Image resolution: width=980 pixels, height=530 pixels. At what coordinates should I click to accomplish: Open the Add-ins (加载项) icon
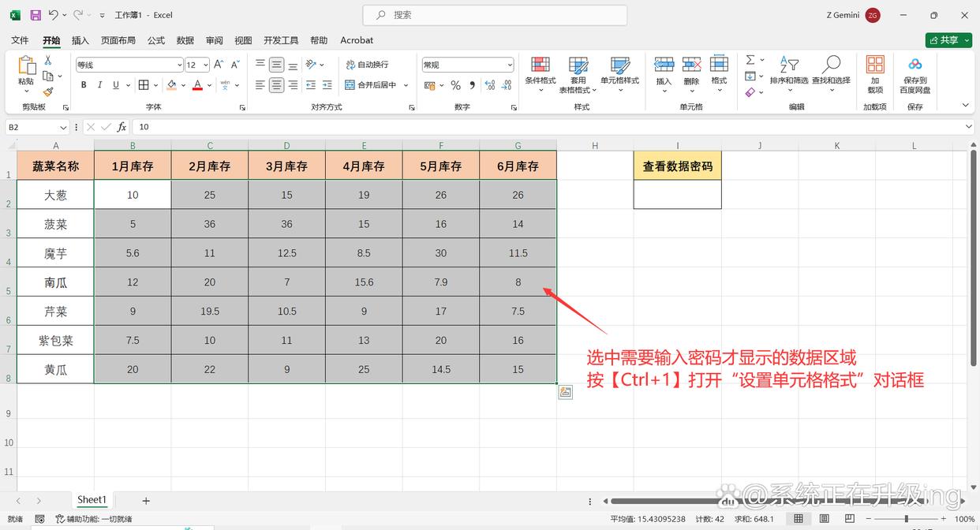(x=875, y=65)
